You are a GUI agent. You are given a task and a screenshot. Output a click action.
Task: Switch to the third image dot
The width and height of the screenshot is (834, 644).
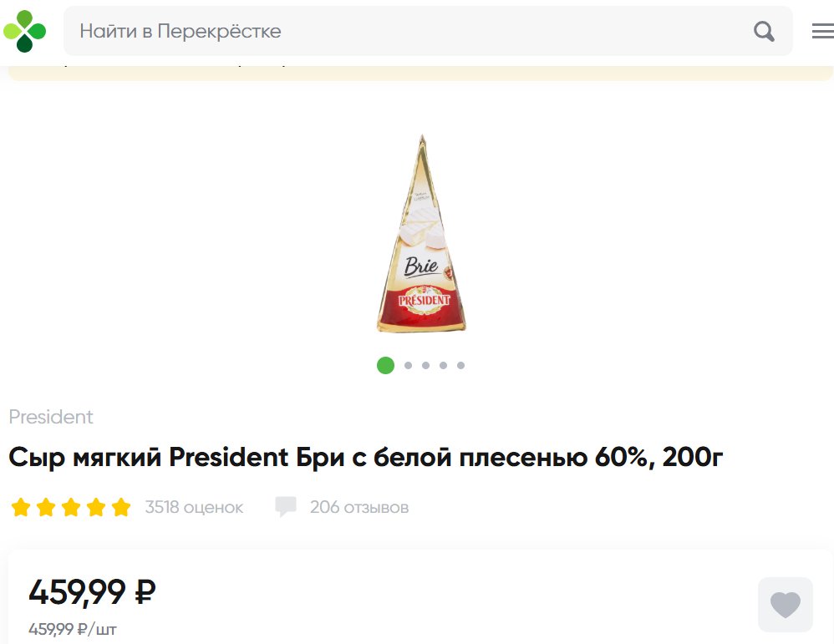[425, 365]
